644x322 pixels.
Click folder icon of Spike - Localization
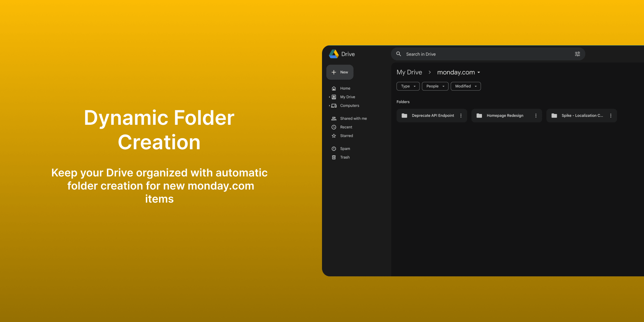554,116
